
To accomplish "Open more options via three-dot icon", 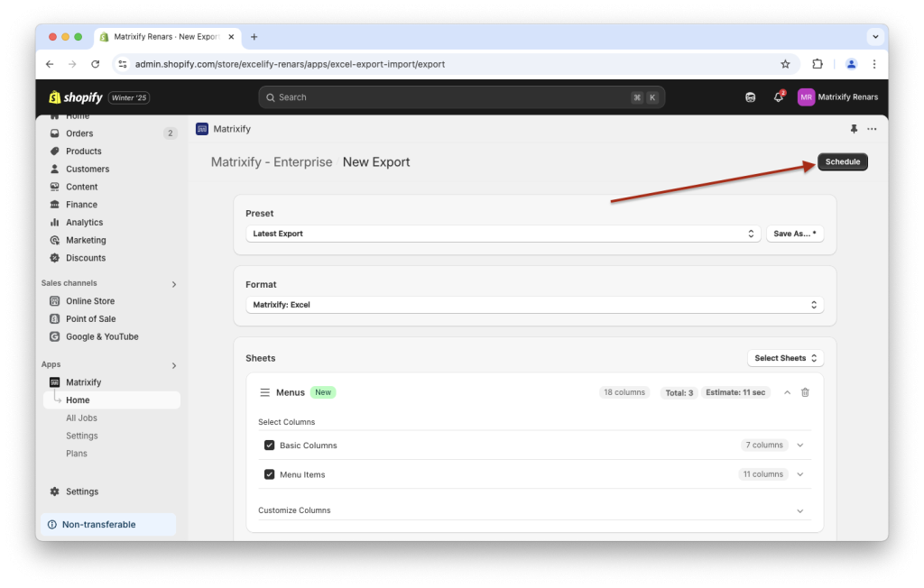I will coord(872,129).
